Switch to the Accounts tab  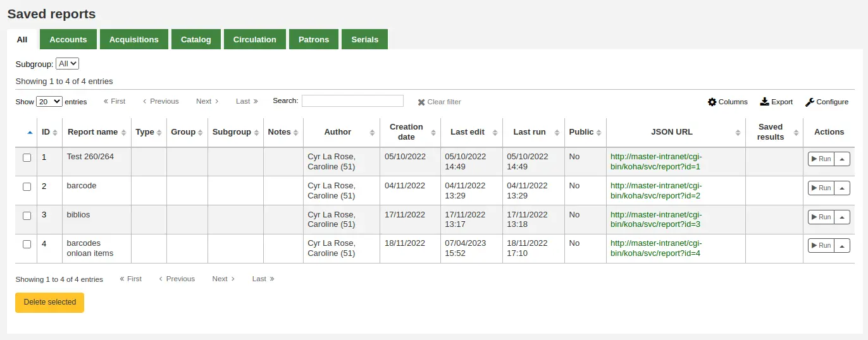tap(68, 39)
